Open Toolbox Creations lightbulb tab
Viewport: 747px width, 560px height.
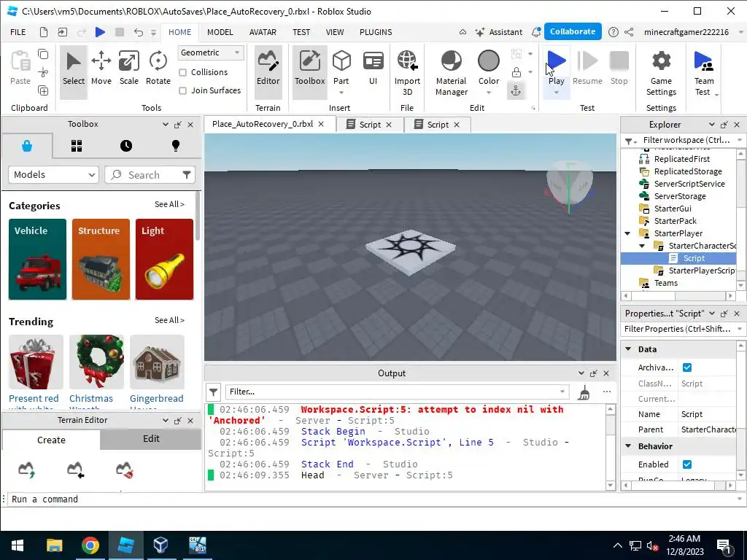[x=176, y=146]
